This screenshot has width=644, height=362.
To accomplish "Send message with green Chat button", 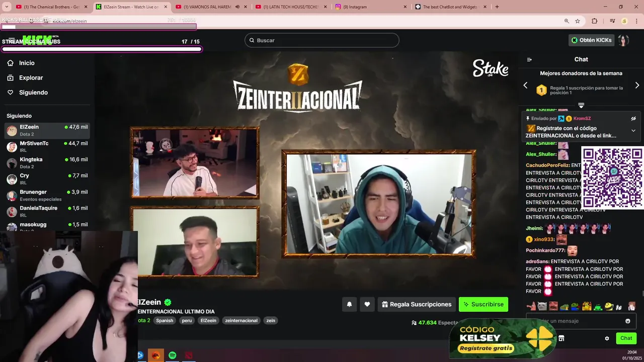I will pyautogui.click(x=626, y=338).
